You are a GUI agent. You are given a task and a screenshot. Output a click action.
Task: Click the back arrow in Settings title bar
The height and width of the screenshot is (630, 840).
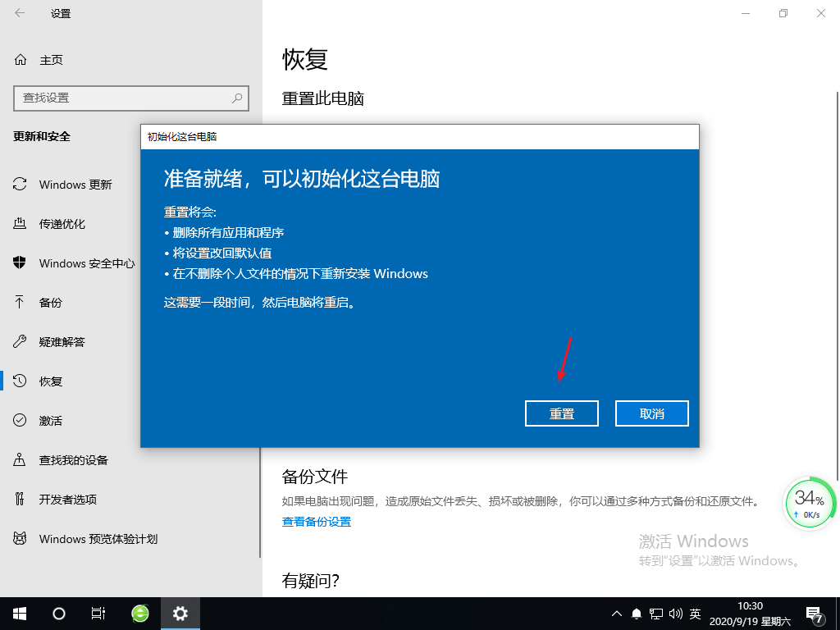20,13
